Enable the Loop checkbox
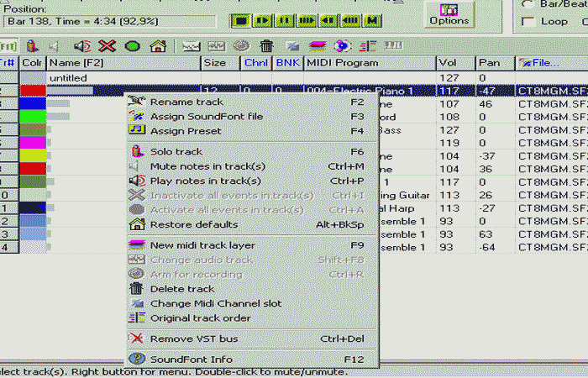This screenshot has width=588, height=378. (528, 22)
